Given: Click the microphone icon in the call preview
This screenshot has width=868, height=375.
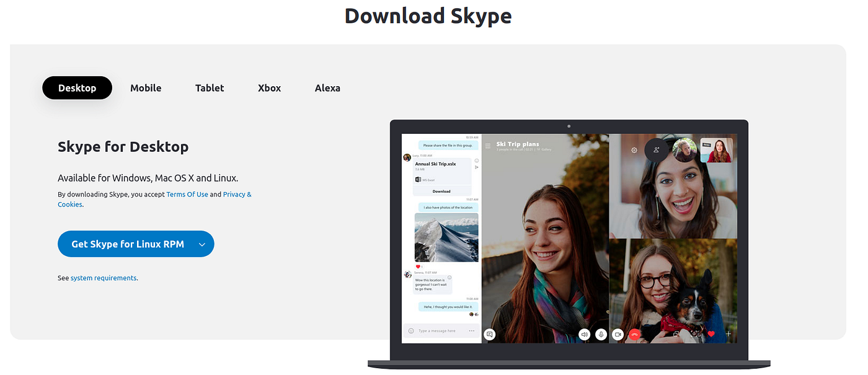Looking at the screenshot, I should pyautogui.click(x=601, y=334).
